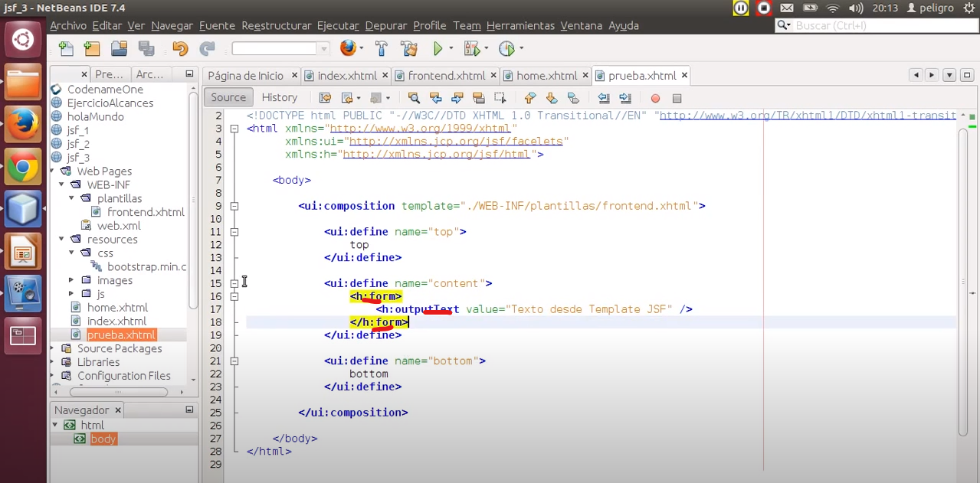Viewport: 980px width, 483px height.
Task: Click Shift Line Left icon
Action: click(603, 98)
